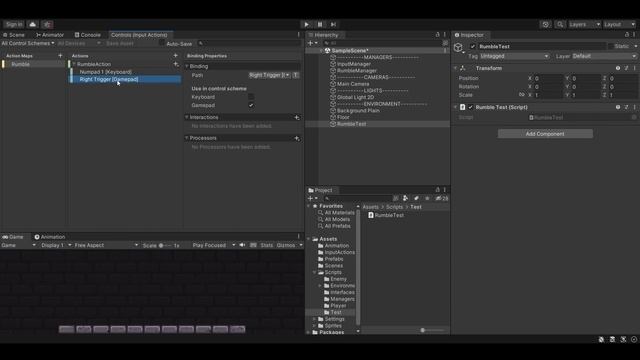Collapse the RumbleAction tree item
This screenshot has width=640, height=360.
(74, 64)
